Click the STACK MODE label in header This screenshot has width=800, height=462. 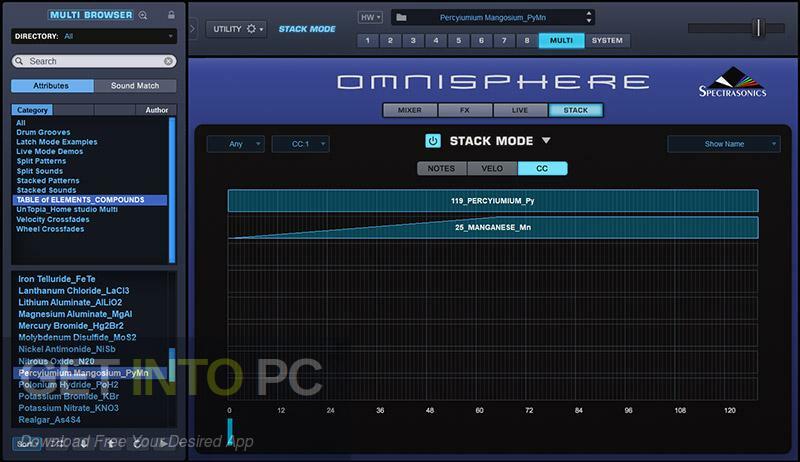307,29
